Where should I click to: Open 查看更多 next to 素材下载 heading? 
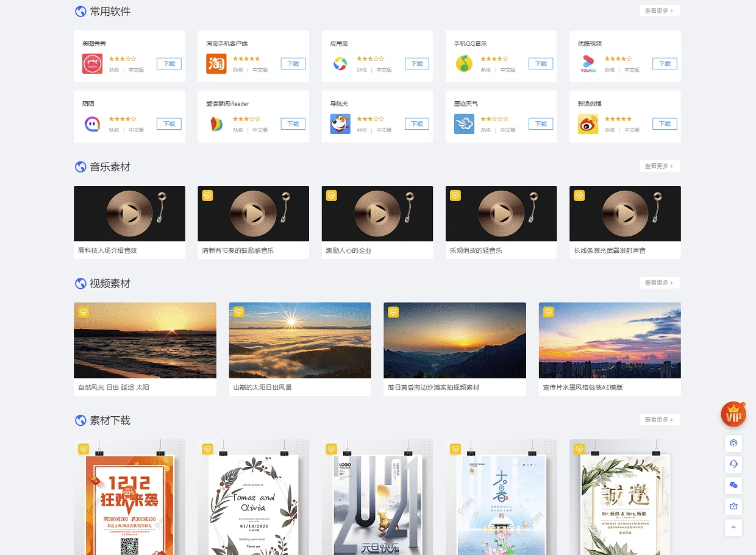659,420
